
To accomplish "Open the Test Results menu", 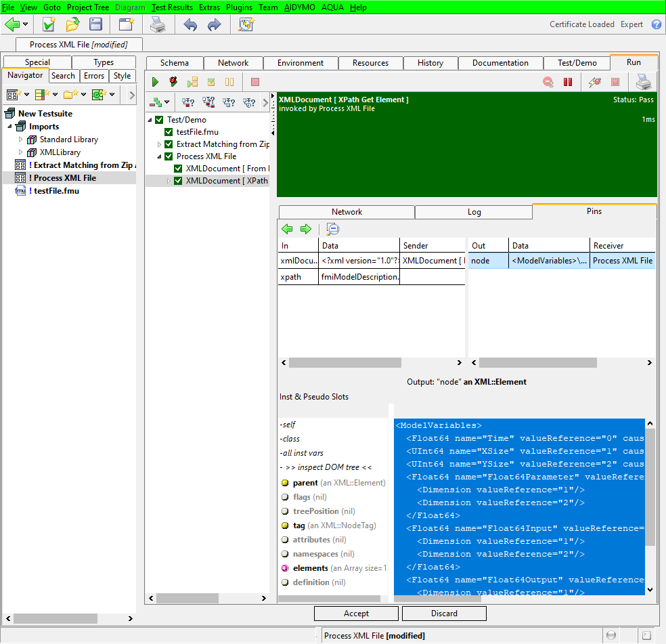I will 172,7.
